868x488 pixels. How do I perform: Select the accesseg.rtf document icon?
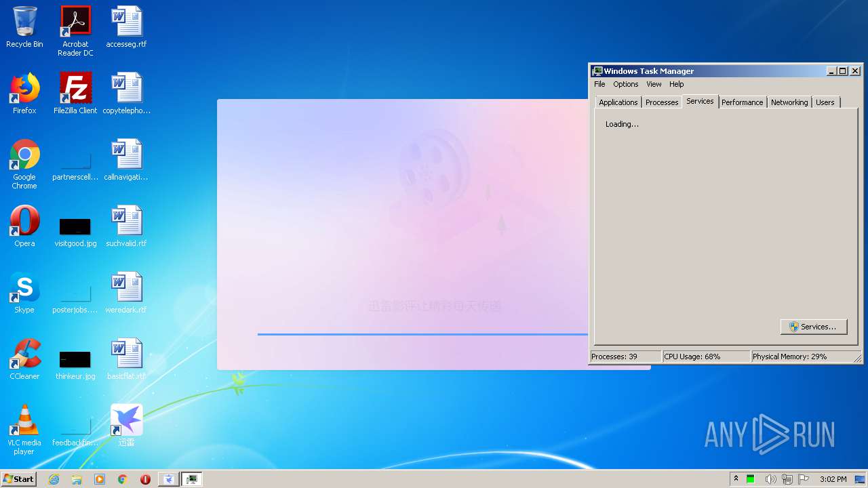pyautogui.click(x=126, y=27)
